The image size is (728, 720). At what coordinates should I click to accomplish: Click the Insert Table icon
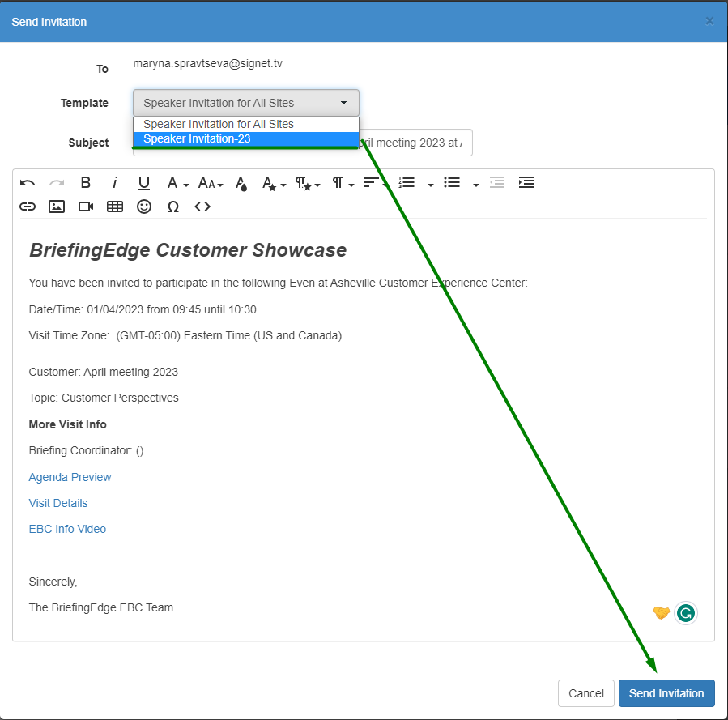click(x=115, y=207)
